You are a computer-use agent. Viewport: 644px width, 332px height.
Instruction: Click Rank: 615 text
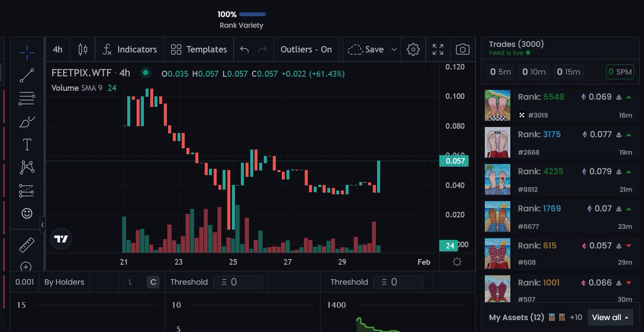[537, 246]
